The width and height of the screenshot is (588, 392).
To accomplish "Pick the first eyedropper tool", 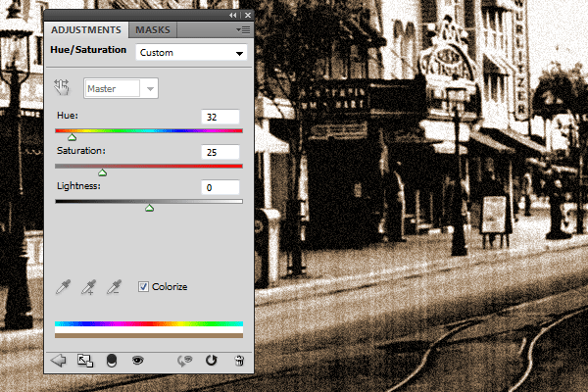I will (63, 287).
